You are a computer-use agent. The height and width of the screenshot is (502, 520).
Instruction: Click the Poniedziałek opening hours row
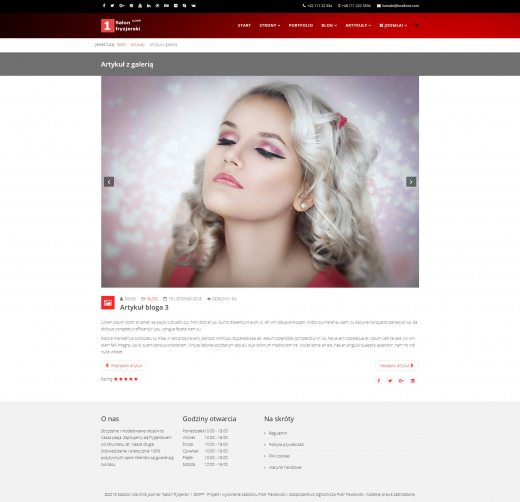pyautogui.click(x=205, y=431)
